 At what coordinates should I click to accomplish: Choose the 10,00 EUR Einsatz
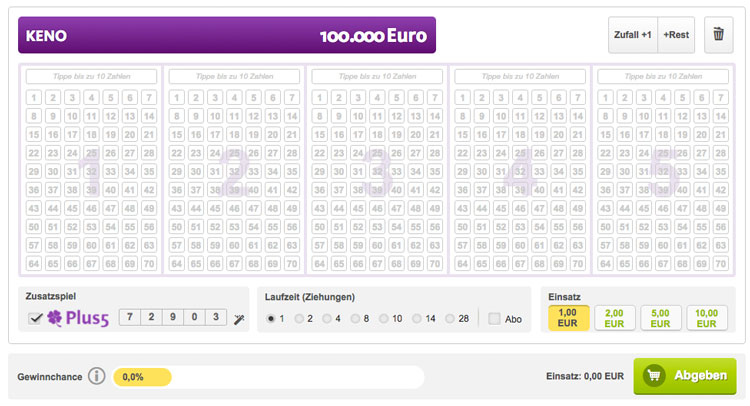click(706, 318)
